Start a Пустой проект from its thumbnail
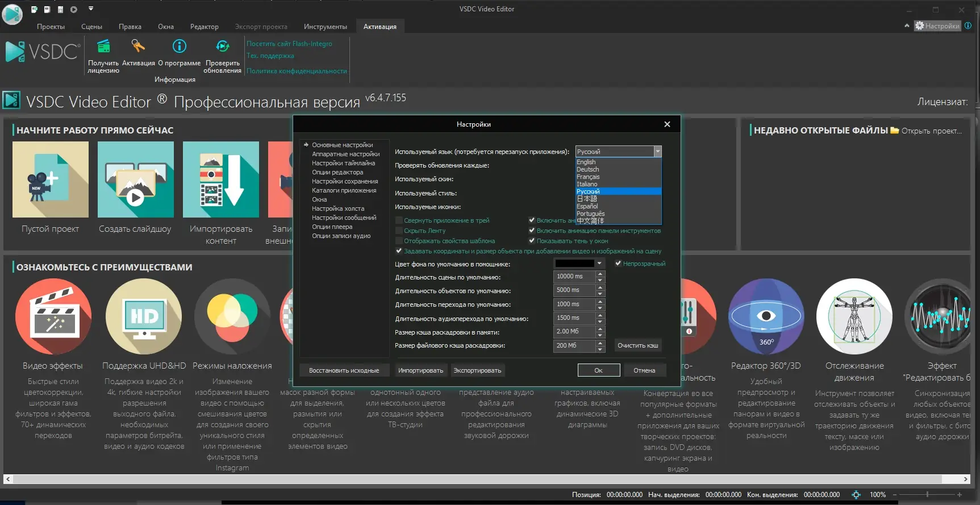The image size is (980, 505). click(51, 180)
